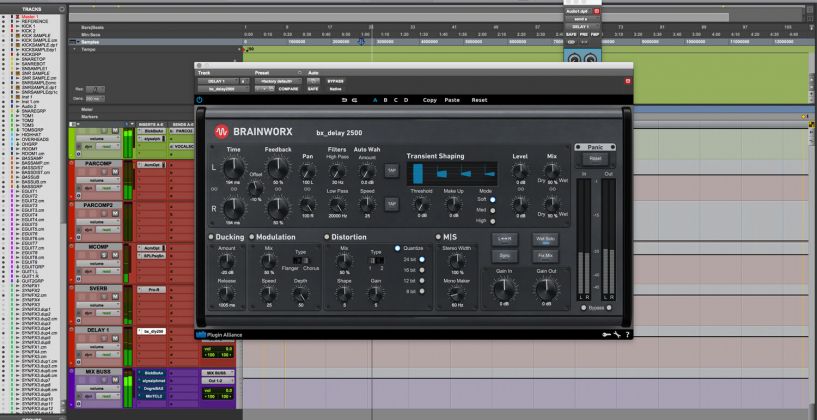
Task: Click the undo arrow in plugin toolbar
Action: click(344, 100)
